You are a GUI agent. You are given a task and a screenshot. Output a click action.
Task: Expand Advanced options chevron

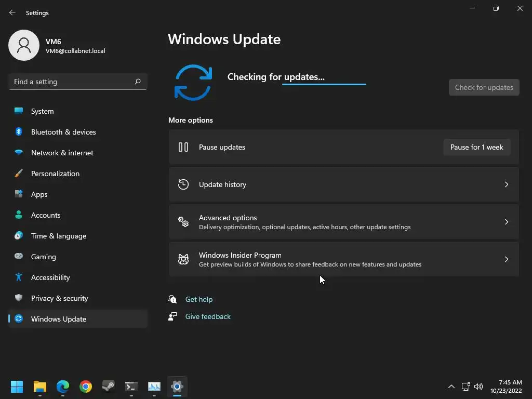coord(506,222)
